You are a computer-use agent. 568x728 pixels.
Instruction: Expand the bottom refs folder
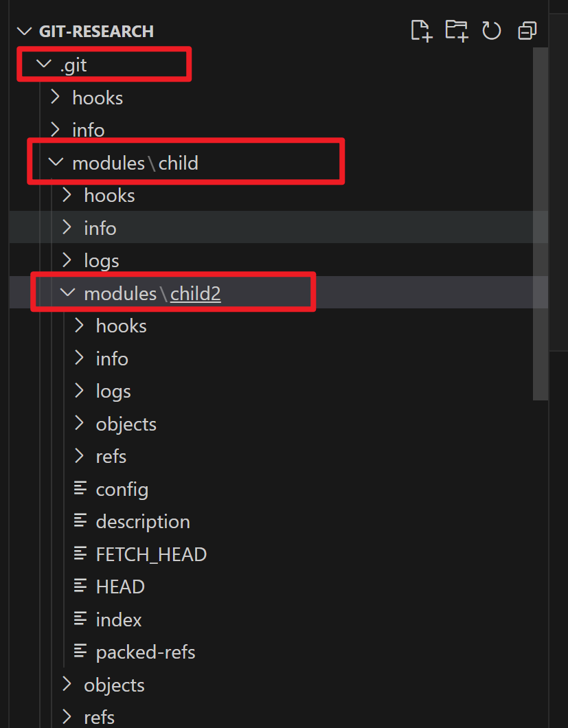click(99, 718)
